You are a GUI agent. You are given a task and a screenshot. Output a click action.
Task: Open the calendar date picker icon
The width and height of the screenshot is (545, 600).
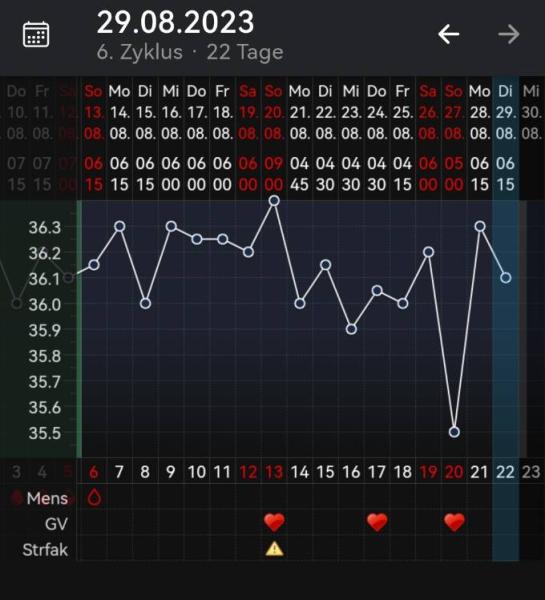(36, 34)
